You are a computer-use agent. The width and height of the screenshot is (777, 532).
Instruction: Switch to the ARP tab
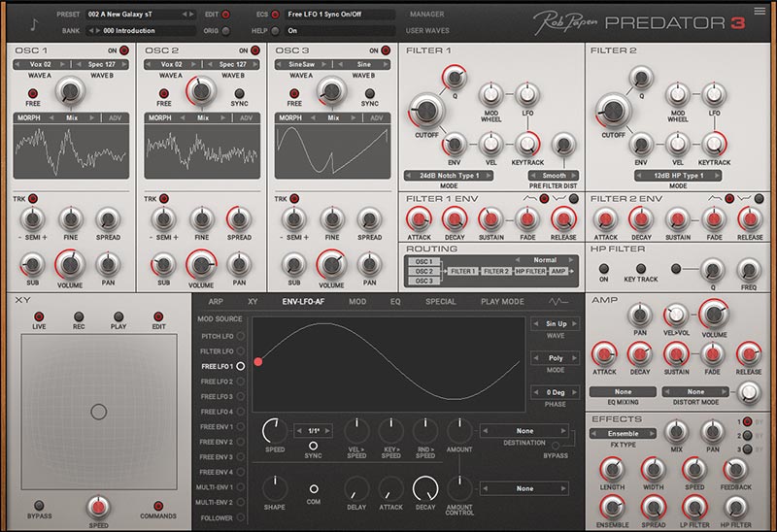click(x=216, y=301)
